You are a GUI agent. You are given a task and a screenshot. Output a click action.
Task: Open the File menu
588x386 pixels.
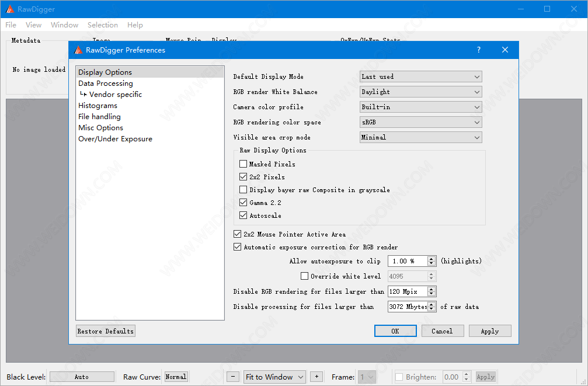point(11,25)
